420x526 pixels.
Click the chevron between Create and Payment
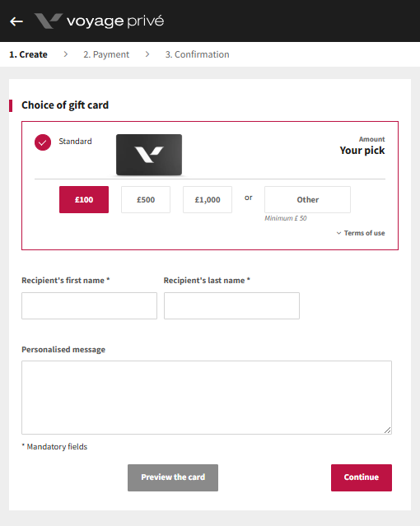click(65, 54)
